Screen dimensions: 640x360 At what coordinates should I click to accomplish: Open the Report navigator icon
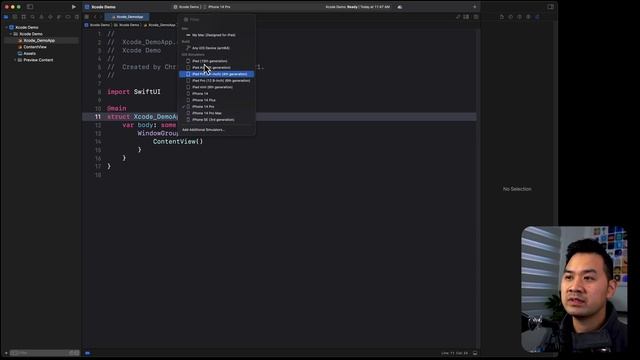(77, 17)
